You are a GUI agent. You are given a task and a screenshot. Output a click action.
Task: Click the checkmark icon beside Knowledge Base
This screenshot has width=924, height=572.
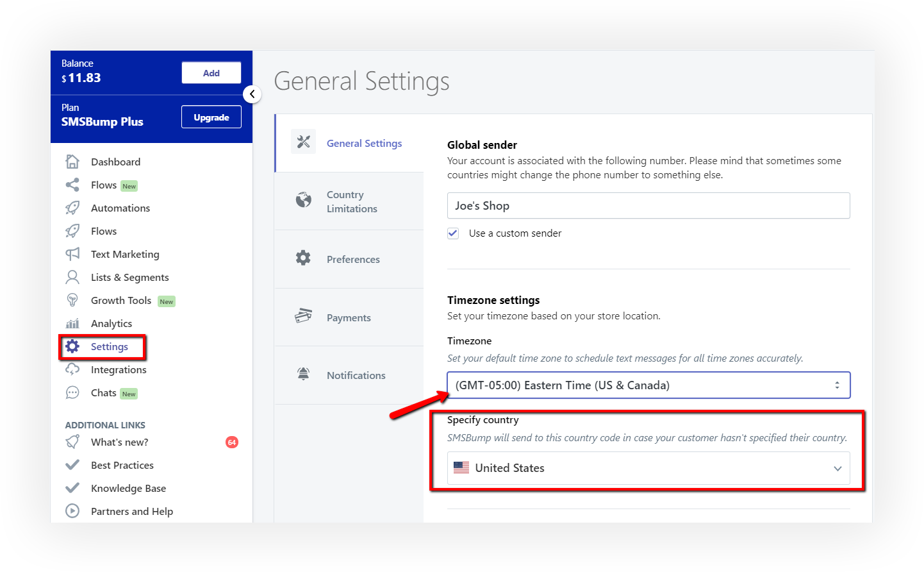tap(72, 488)
